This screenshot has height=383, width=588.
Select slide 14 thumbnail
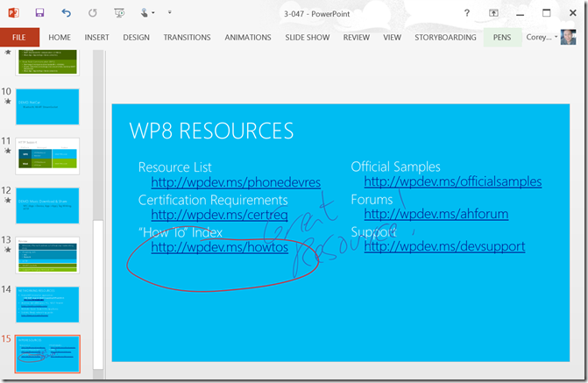click(47, 304)
